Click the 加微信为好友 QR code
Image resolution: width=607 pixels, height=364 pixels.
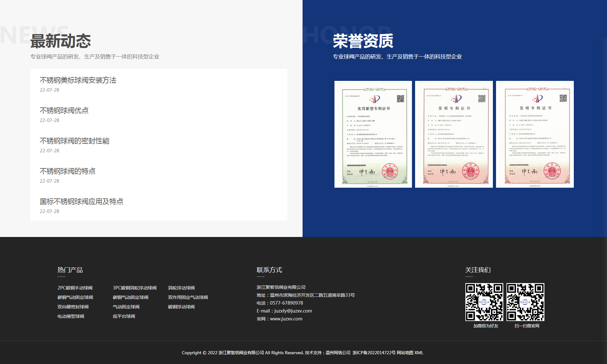484,302
